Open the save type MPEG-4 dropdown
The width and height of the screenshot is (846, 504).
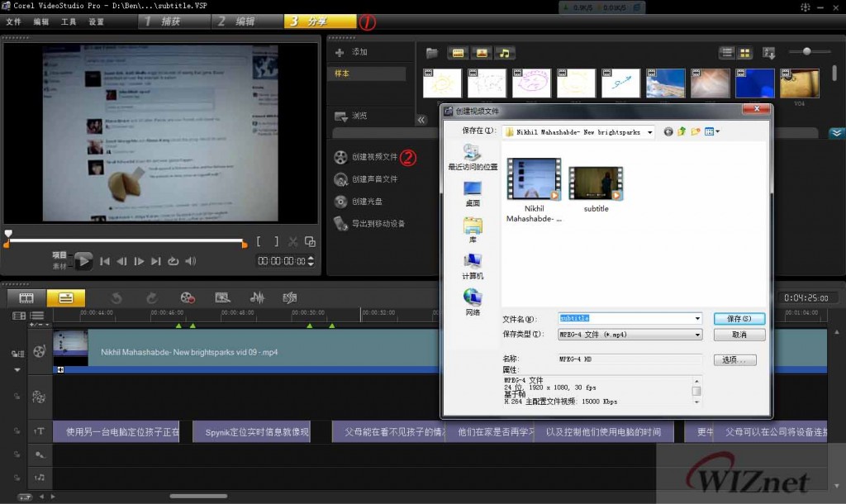697,335
